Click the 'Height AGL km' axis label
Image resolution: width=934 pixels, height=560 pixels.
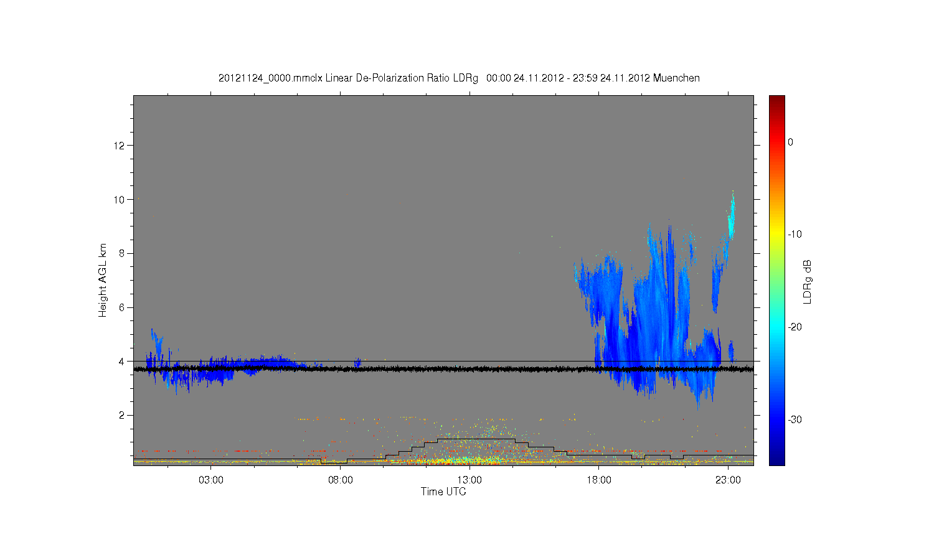click(103, 280)
